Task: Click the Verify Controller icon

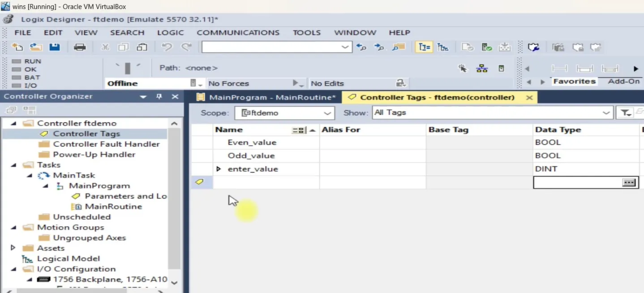Action: (487, 47)
